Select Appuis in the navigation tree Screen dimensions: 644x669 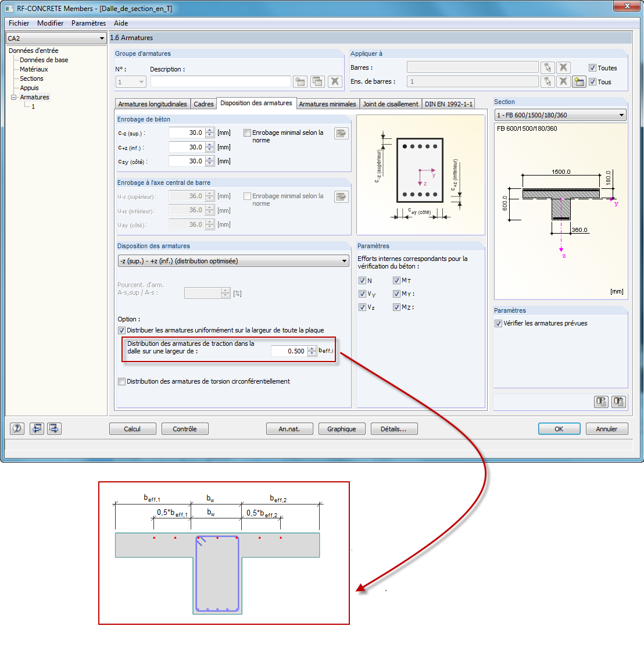pos(29,88)
